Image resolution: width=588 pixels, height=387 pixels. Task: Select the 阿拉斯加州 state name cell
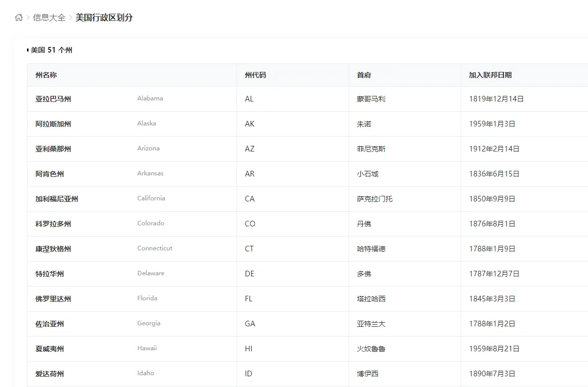click(x=54, y=124)
